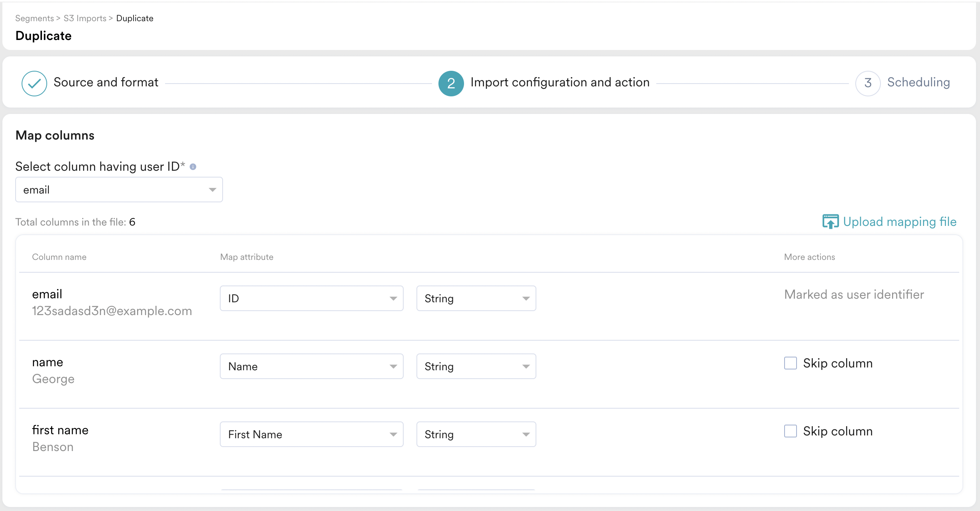The width and height of the screenshot is (980, 511).
Task: Click the Duplicate breadcrumb item
Action: pyautogui.click(x=135, y=18)
